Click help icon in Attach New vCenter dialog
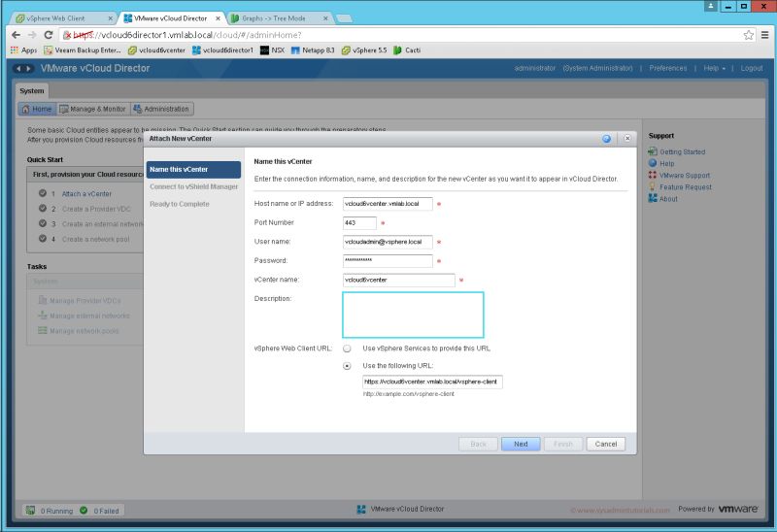The height and width of the screenshot is (532, 777). click(x=606, y=139)
